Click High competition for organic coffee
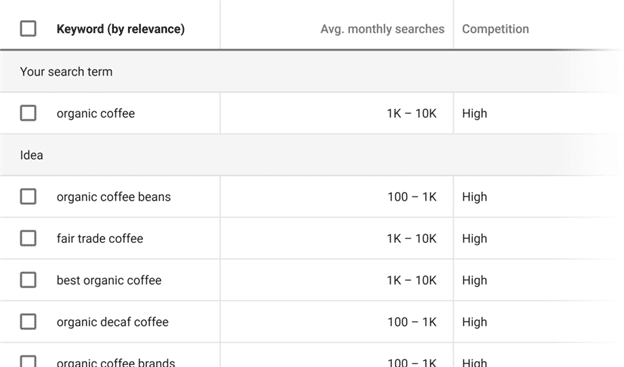The image size is (624, 367). (474, 113)
